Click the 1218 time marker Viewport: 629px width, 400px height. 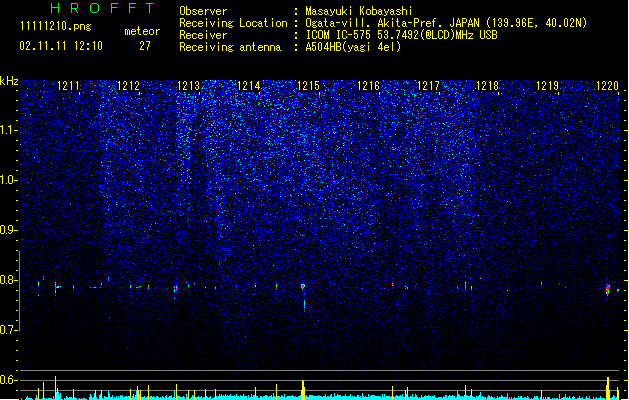(488, 86)
